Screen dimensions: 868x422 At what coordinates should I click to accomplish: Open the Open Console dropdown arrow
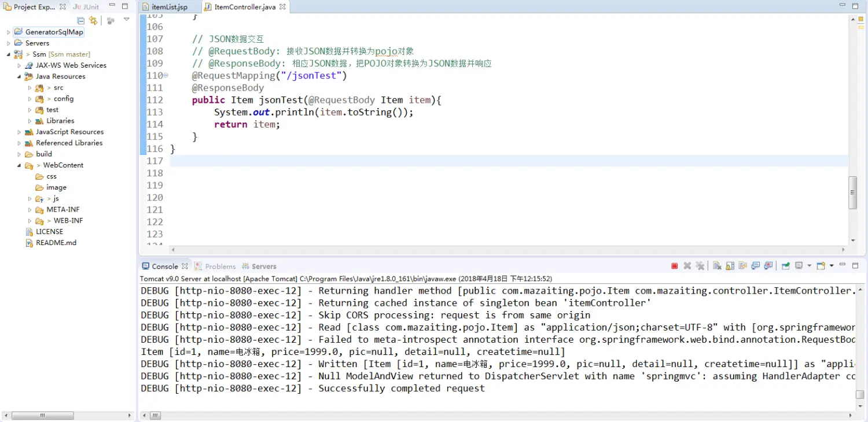832,266
